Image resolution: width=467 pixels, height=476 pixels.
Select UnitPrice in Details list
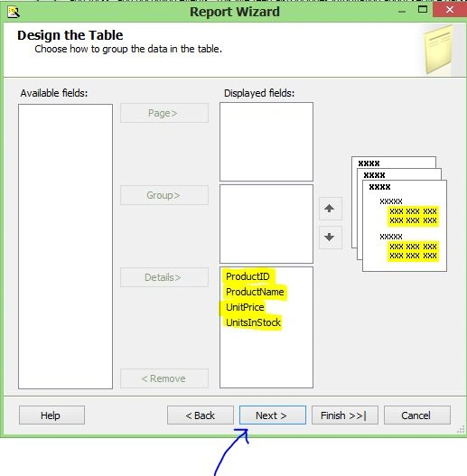tap(245, 307)
